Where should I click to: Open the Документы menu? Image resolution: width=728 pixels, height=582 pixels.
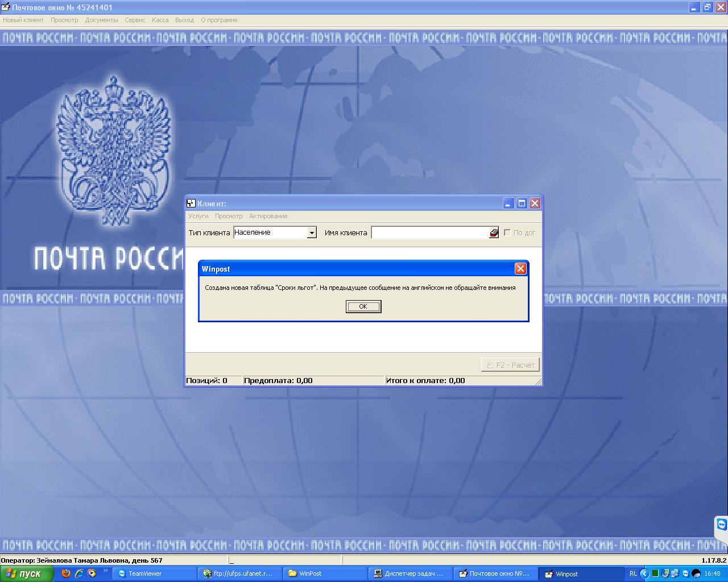coord(102,20)
